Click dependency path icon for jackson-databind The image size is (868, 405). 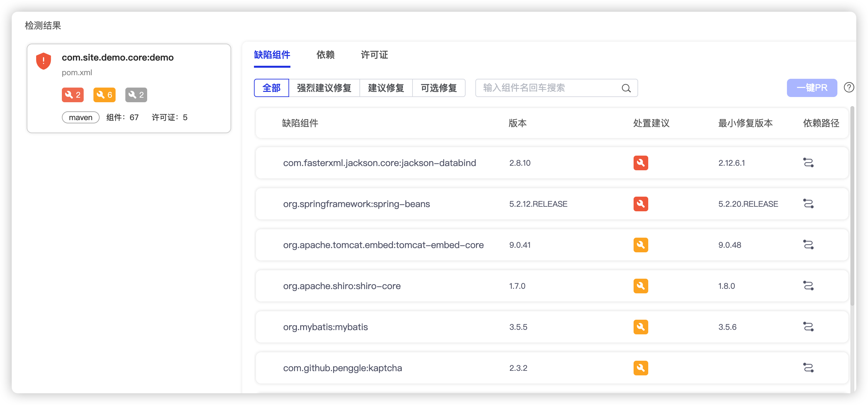tap(808, 163)
